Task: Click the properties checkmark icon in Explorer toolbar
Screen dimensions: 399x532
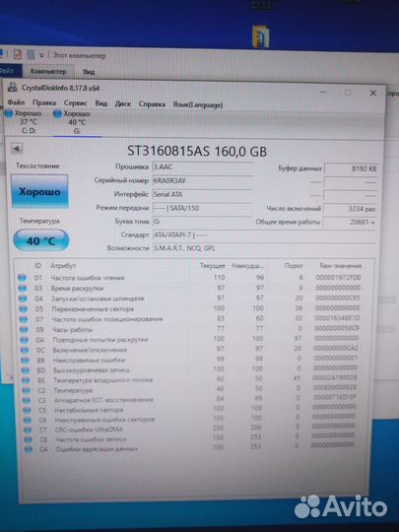Action: pos(18,54)
